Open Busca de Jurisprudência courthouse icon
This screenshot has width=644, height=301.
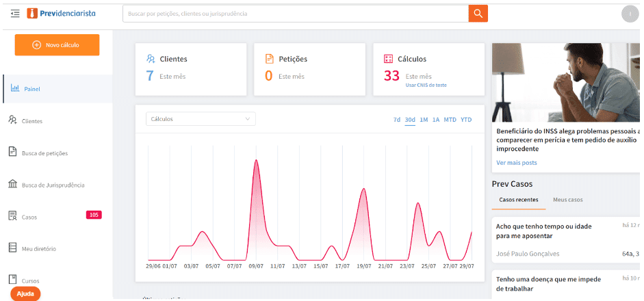12,184
